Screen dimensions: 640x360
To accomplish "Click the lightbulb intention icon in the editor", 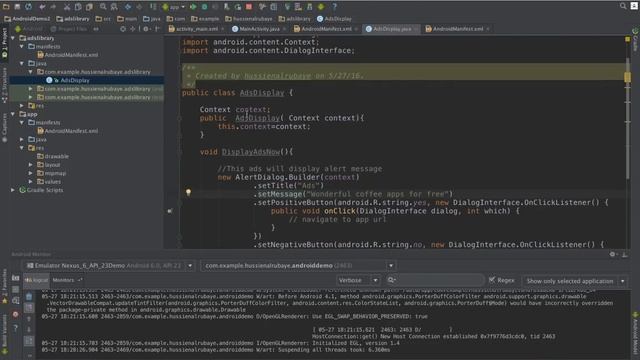I will [x=188, y=192].
